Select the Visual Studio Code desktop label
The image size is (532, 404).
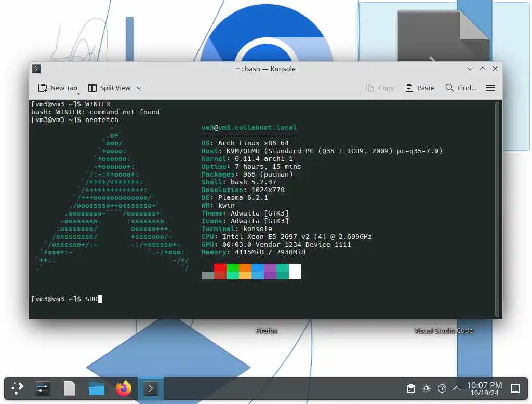[x=443, y=330]
